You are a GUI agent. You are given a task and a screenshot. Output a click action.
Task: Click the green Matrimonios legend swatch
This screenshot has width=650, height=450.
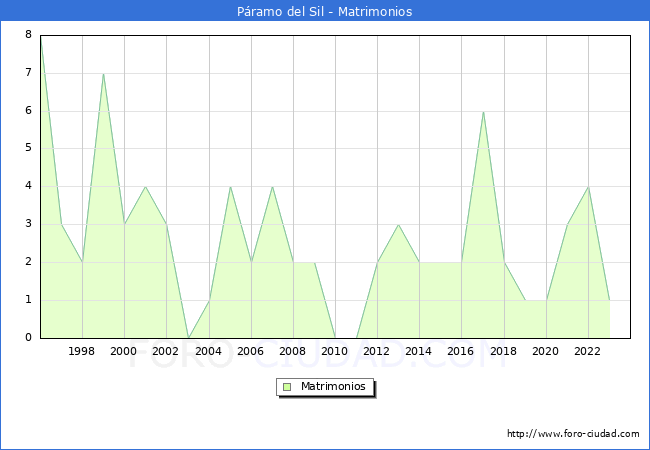[x=287, y=387]
